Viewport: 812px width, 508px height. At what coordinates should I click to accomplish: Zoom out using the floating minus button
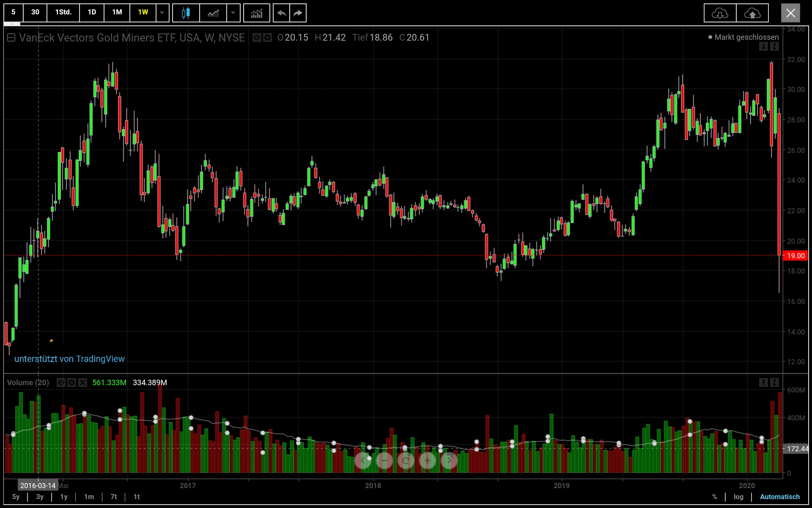(x=384, y=461)
